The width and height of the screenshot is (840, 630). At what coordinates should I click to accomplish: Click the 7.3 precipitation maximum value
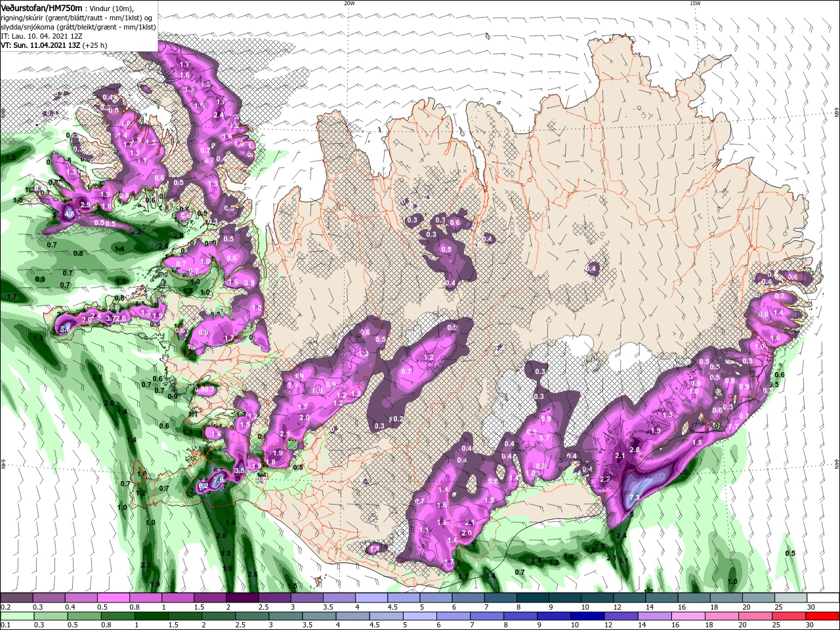click(634, 498)
